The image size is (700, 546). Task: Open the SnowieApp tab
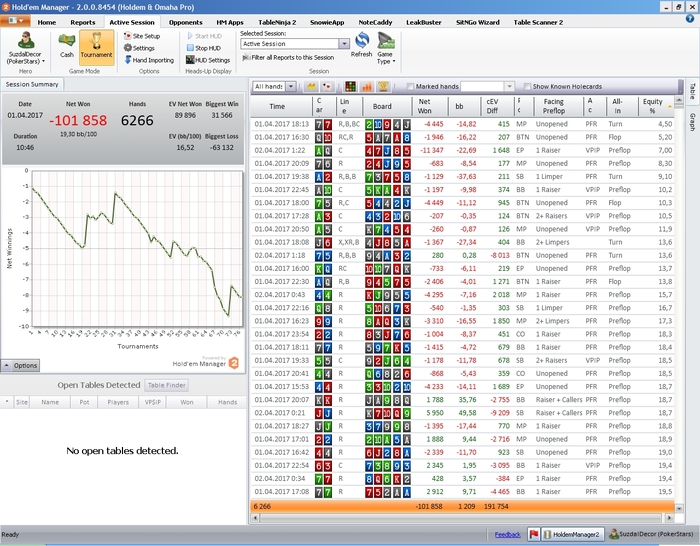click(x=327, y=22)
